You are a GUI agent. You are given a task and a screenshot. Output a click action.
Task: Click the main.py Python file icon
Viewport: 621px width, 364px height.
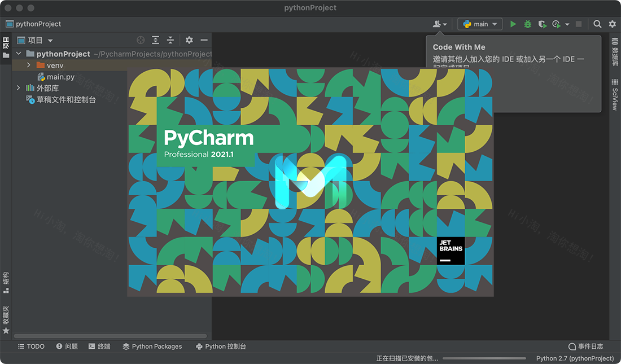coord(41,77)
